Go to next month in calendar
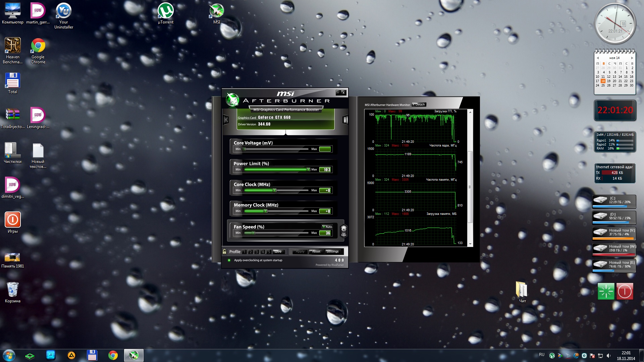This screenshot has height=362, width=644. tap(632, 58)
